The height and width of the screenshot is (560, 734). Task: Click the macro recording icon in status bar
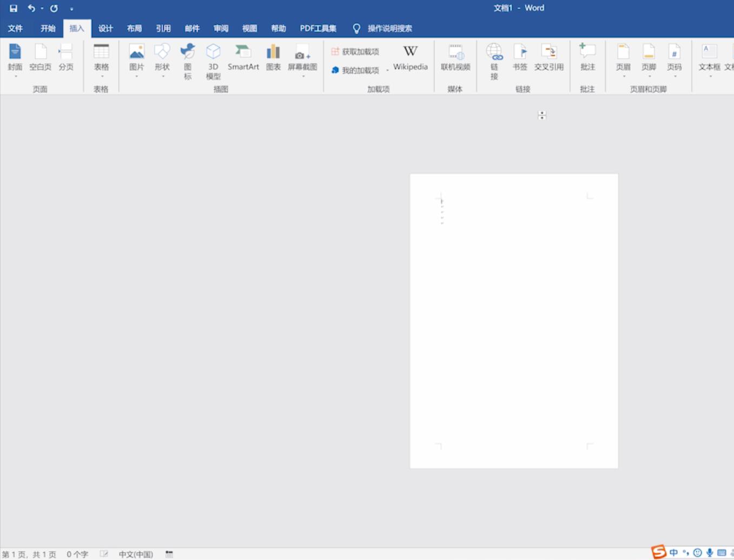tap(169, 554)
